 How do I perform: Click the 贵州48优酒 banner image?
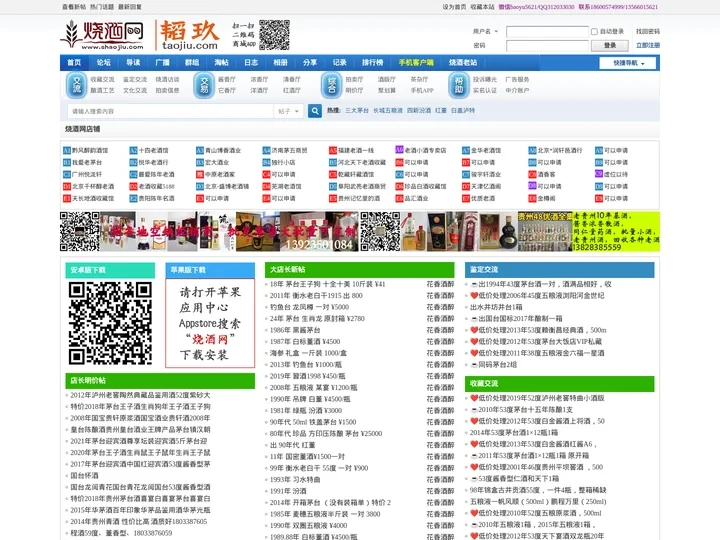pos(545,231)
